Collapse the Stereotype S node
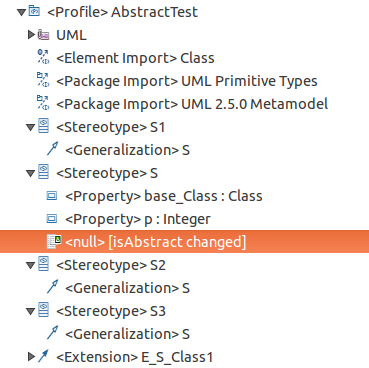The width and height of the screenshot is (369, 368). coord(31,174)
